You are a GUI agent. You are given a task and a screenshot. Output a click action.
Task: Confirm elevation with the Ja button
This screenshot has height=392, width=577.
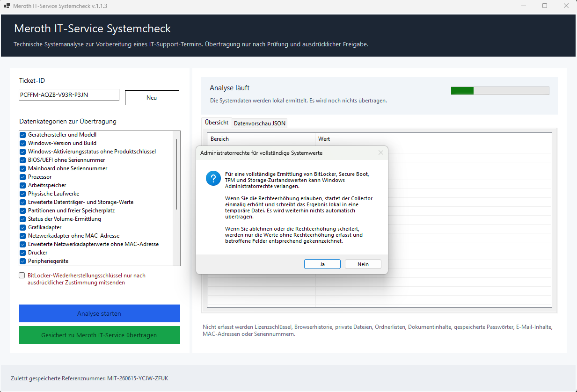point(322,264)
